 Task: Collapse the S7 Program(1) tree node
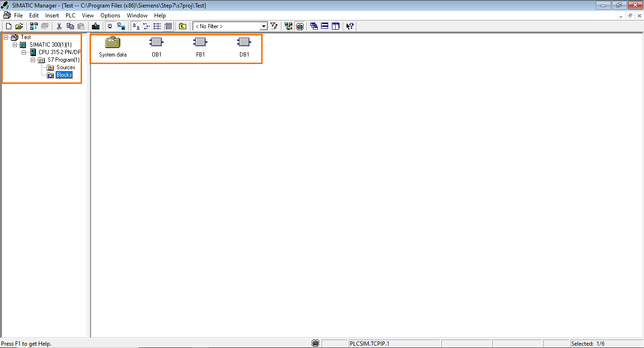coord(33,60)
